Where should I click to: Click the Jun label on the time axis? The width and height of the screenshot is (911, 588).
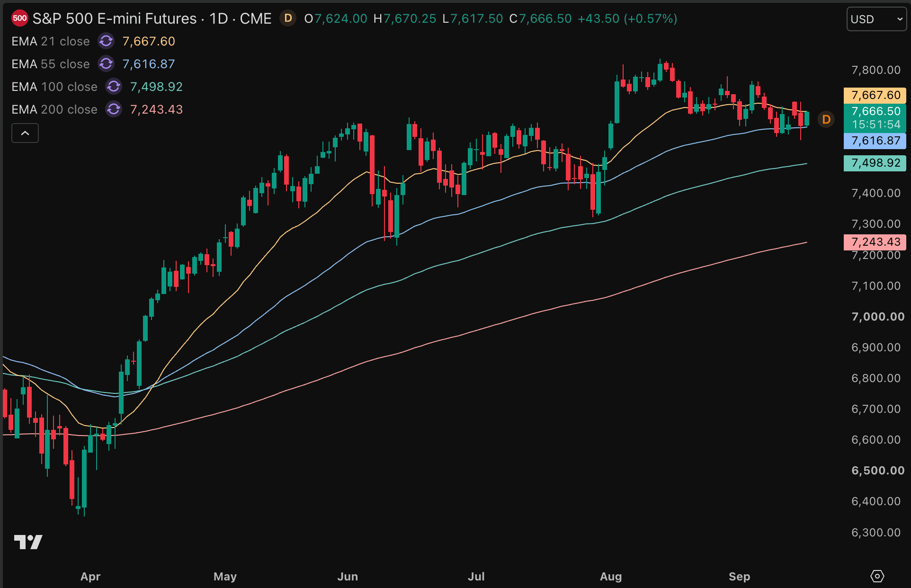pyautogui.click(x=348, y=576)
